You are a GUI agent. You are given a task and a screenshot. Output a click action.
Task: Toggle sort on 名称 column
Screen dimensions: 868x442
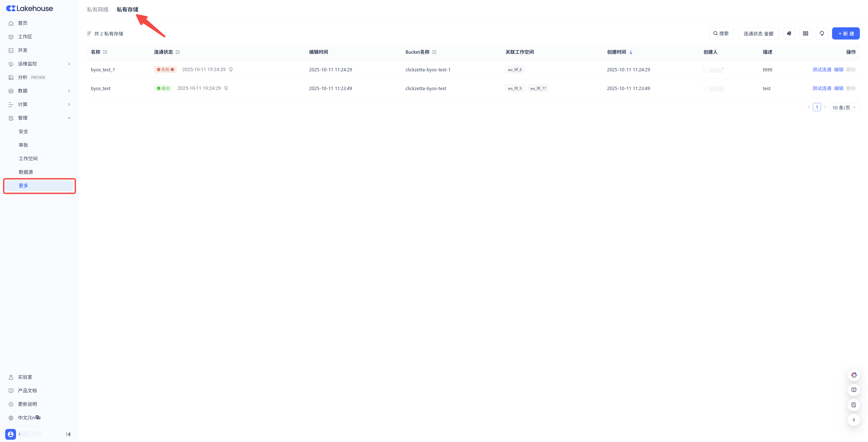point(105,52)
